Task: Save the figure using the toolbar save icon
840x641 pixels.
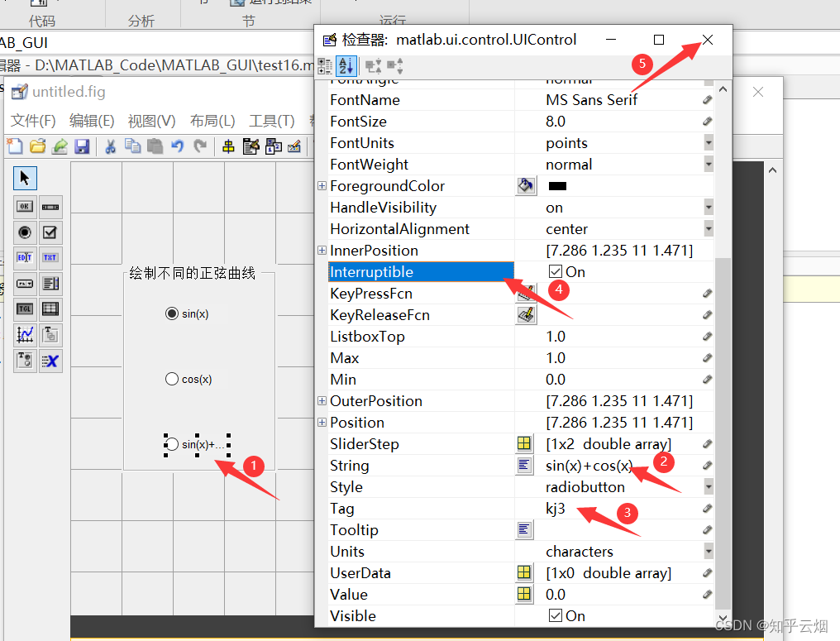Action: pos(80,146)
